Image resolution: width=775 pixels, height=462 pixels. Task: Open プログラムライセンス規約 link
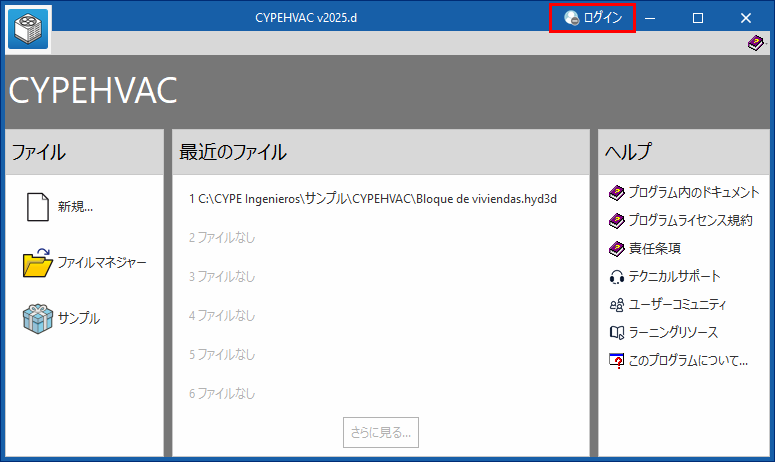tap(690, 220)
